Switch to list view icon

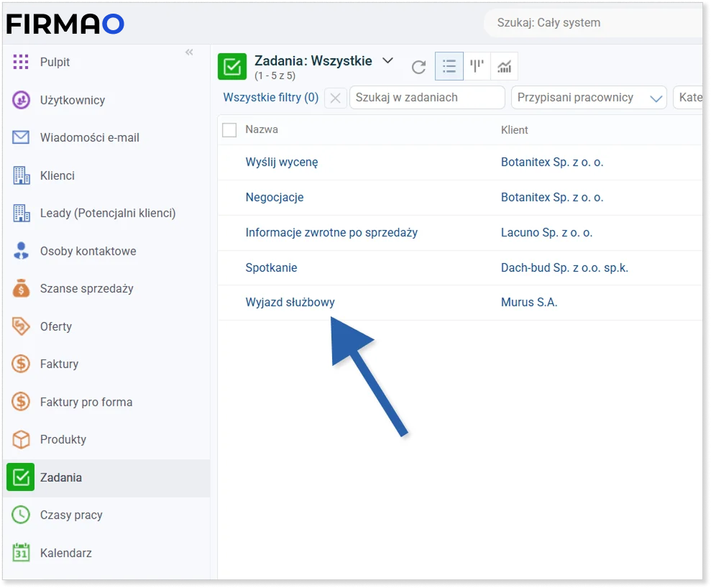coord(449,66)
